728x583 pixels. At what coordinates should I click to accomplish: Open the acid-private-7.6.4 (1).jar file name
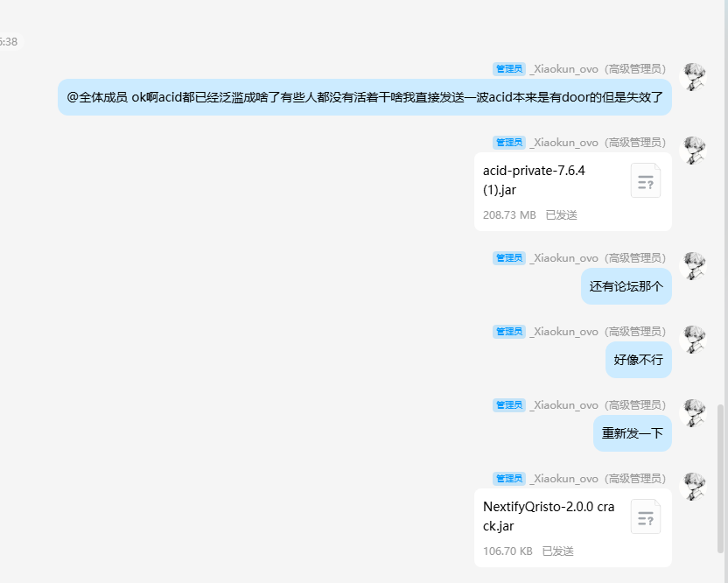(534, 179)
